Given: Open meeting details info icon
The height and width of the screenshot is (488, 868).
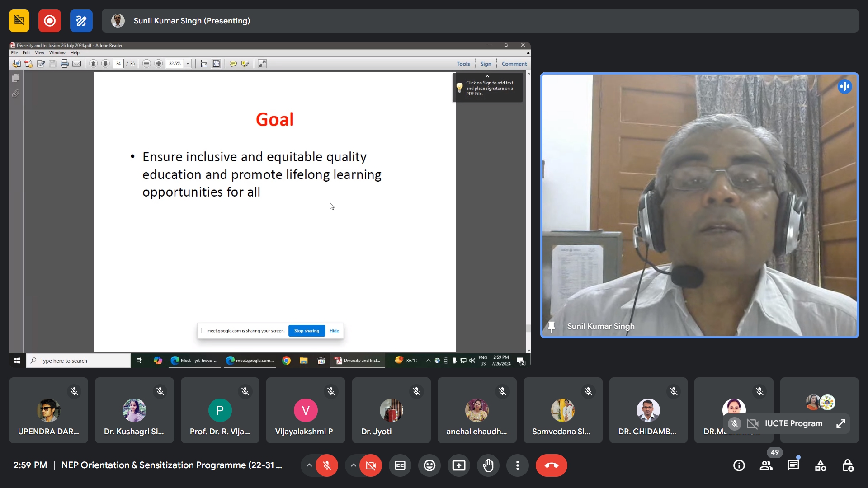Looking at the screenshot, I should click(739, 465).
